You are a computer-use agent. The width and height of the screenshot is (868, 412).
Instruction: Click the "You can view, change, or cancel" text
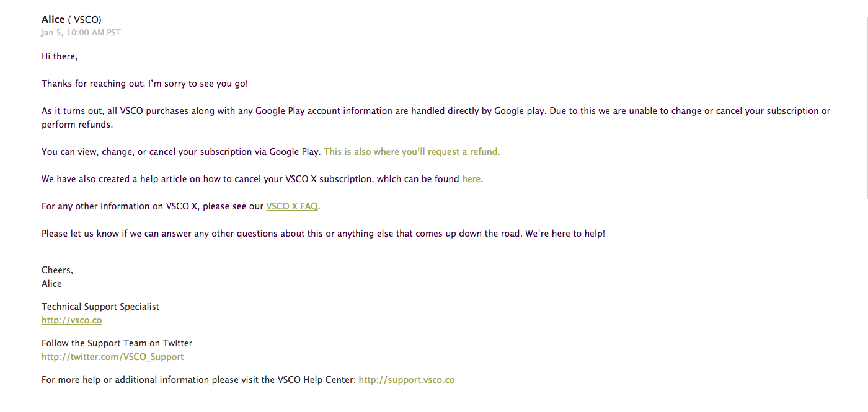pos(181,152)
